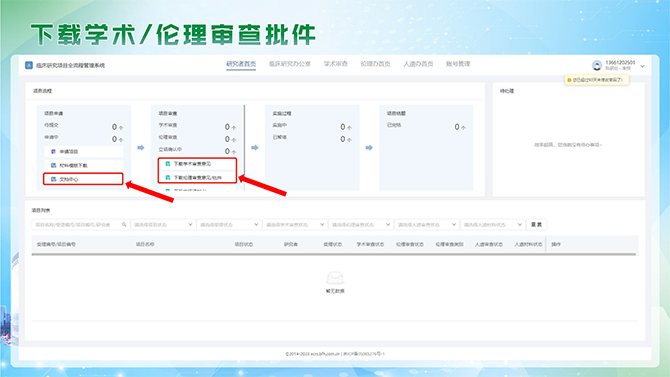The image size is (670, 377).
Task: Click 下载学术审查意见 button
Action: 197,164
